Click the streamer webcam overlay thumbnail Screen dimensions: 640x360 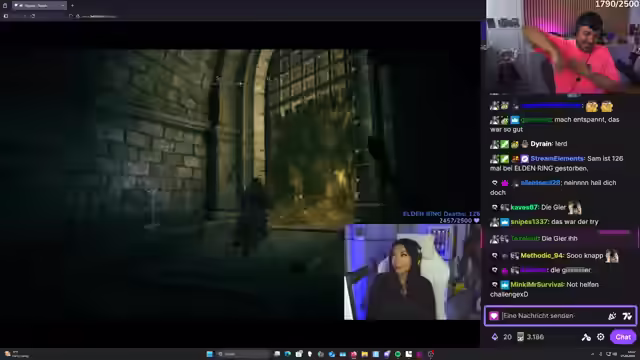coord(412,272)
